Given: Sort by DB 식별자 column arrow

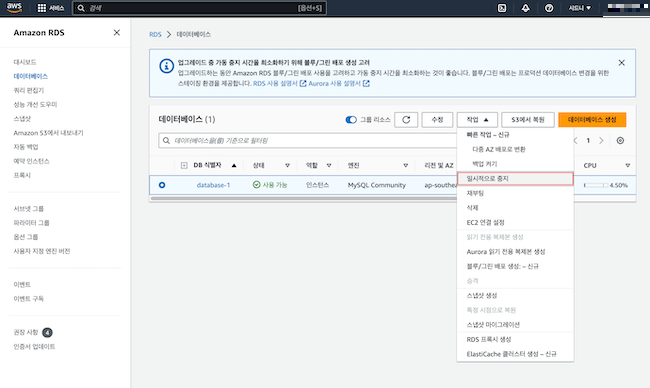Looking at the screenshot, I should (234, 165).
